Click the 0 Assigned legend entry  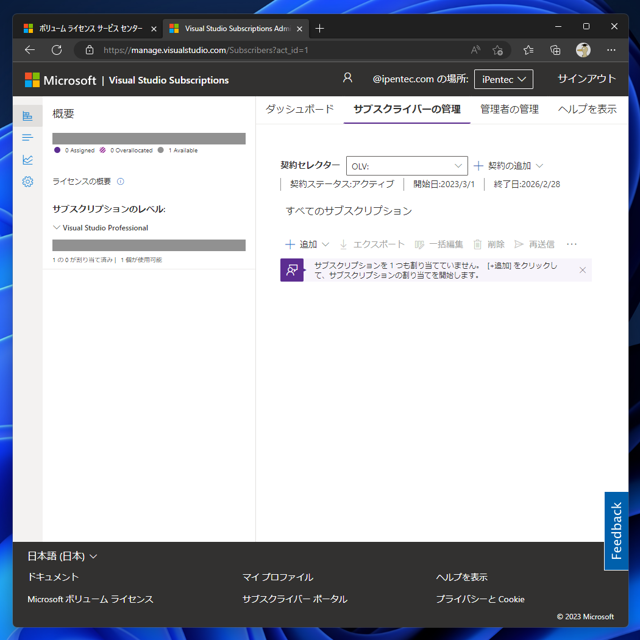74,150
